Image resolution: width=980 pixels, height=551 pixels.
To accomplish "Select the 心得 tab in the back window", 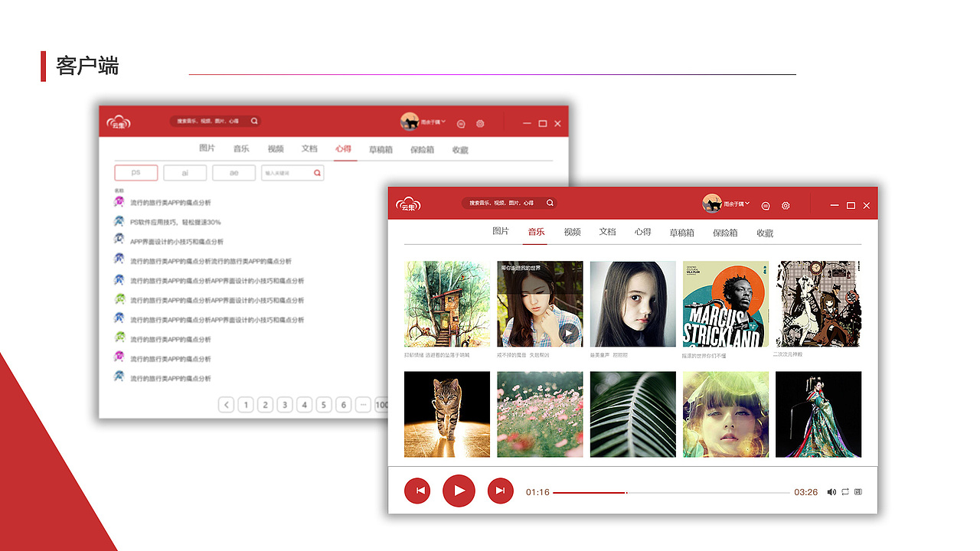I will click(x=343, y=149).
